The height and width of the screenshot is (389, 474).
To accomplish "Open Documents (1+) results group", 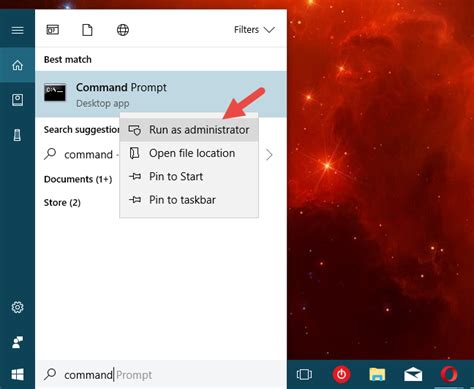I will (78, 179).
